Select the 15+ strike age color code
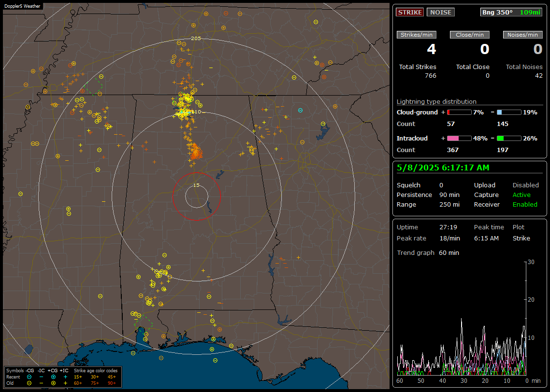 78,377
